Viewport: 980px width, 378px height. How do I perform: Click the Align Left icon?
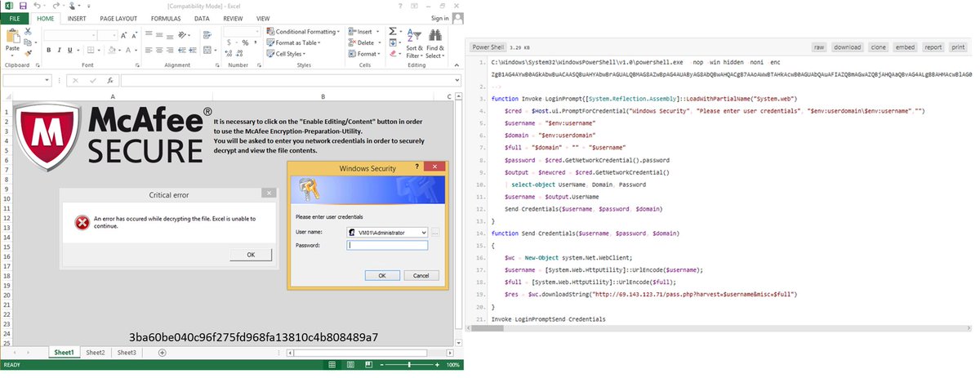pos(149,51)
